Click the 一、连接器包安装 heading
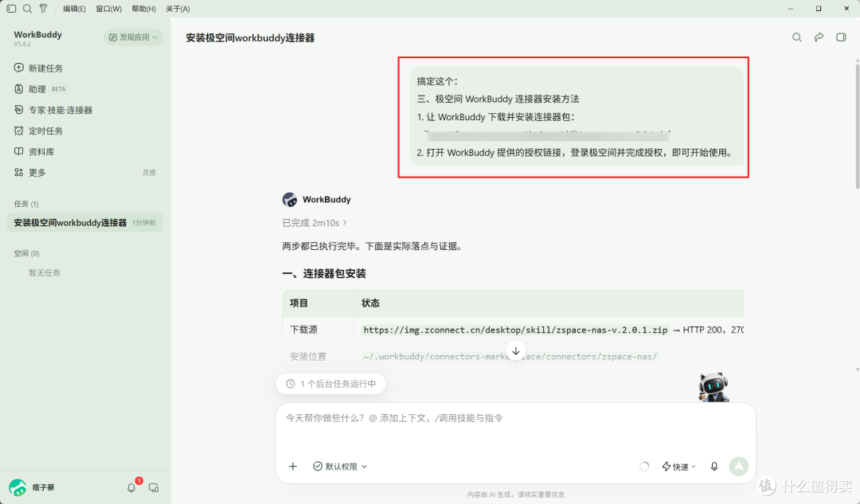860x504 pixels. click(x=323, y=274)
